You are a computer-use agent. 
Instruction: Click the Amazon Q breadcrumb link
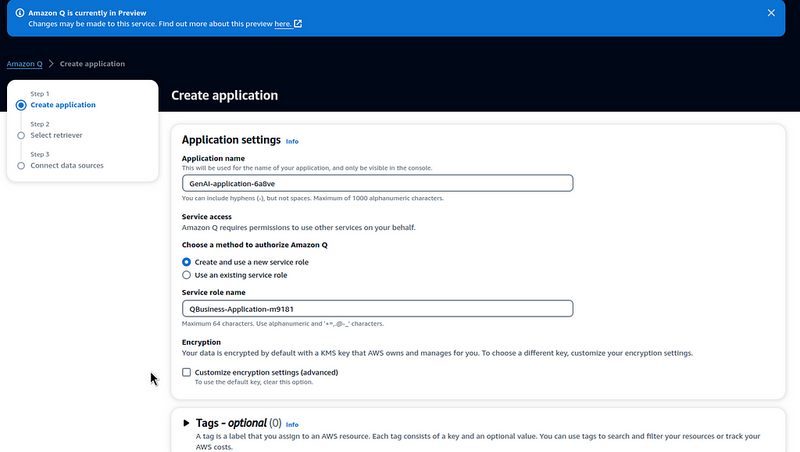click(x=25, y=63)
